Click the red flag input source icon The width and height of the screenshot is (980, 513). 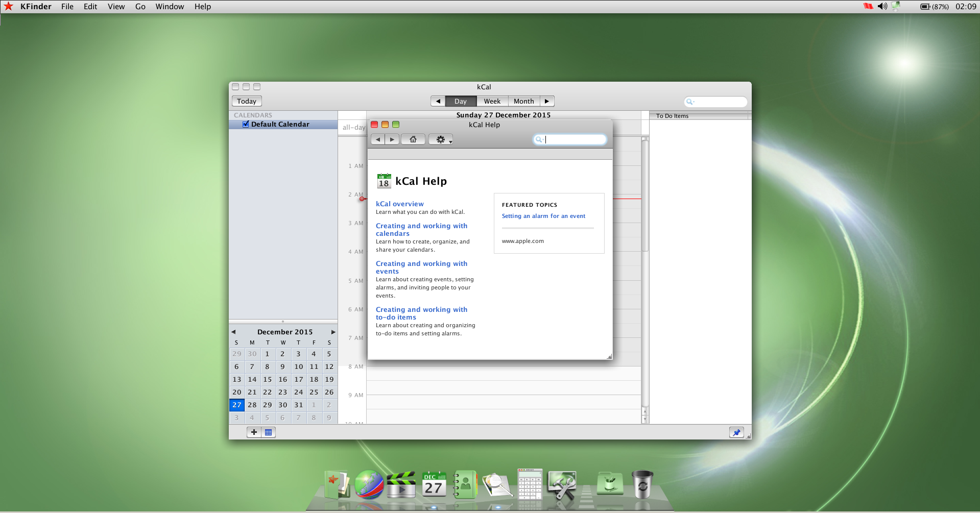tap(868, 6)
